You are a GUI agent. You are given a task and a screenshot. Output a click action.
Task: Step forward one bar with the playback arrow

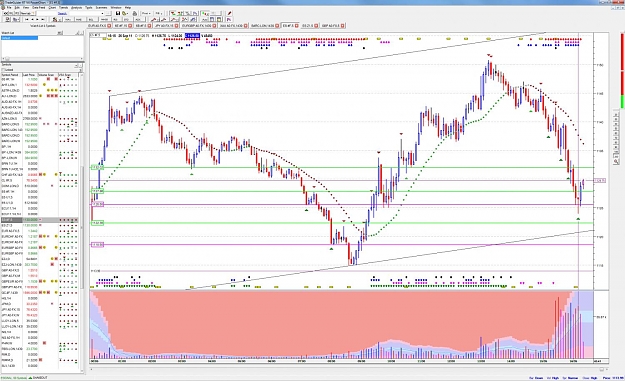click(37, 19)
